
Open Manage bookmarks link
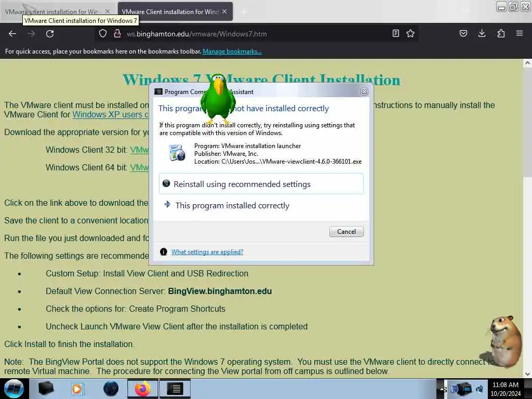coord(232,51)
